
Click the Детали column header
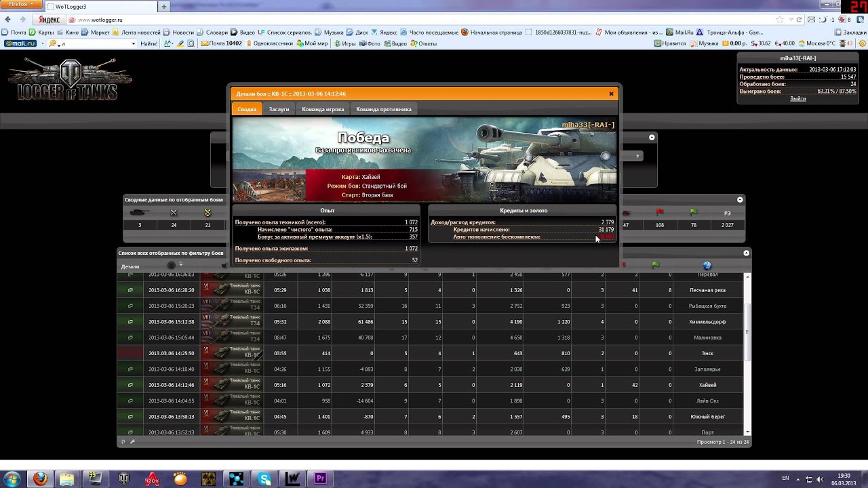click(130, 266)
